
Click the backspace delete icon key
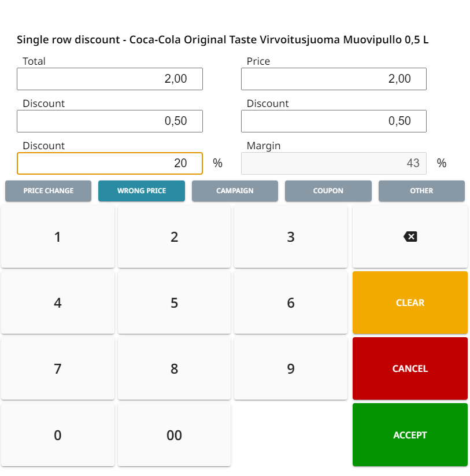click(x=410, y=237)
